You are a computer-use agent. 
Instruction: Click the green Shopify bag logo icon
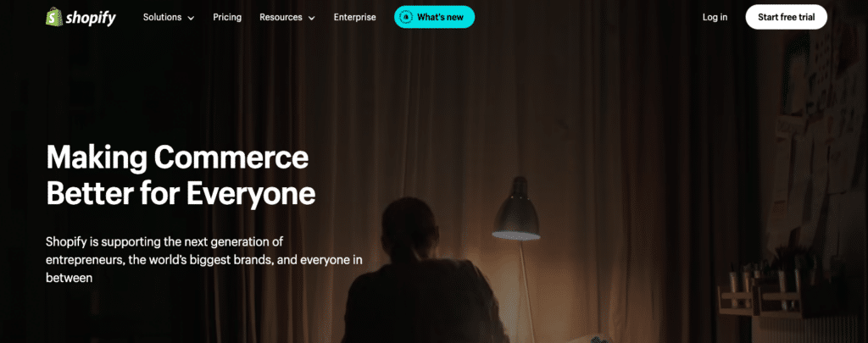click(x=53, y=17)
